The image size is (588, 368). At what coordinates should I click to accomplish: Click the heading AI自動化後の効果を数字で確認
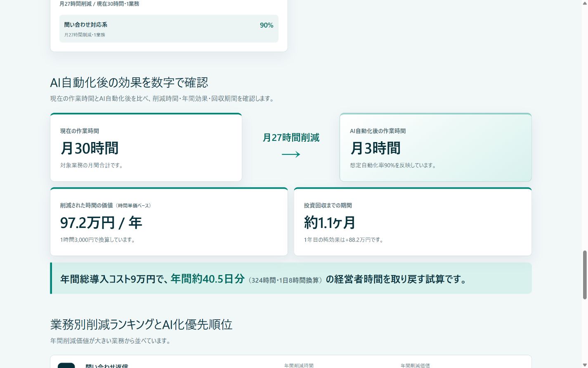[x=129, y=83]
